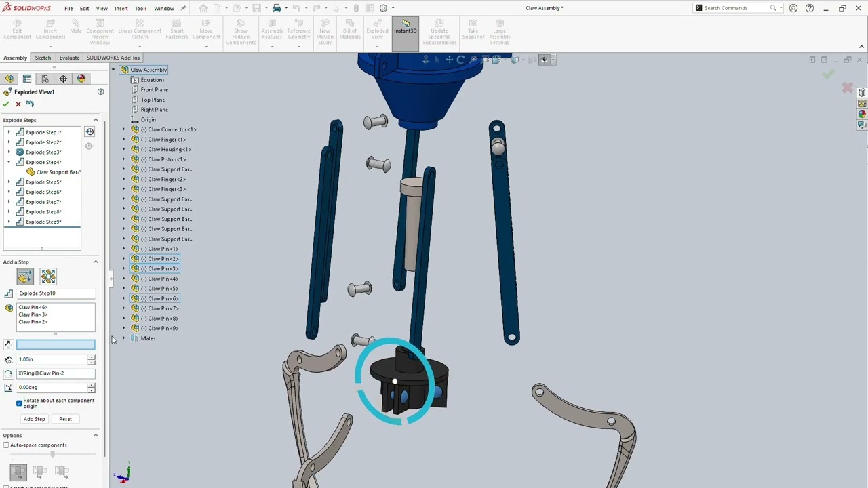Select Claw Housing<1> in the feature tree
The width and height of the screenshot is (868, 488).
[x=165, y=149]
